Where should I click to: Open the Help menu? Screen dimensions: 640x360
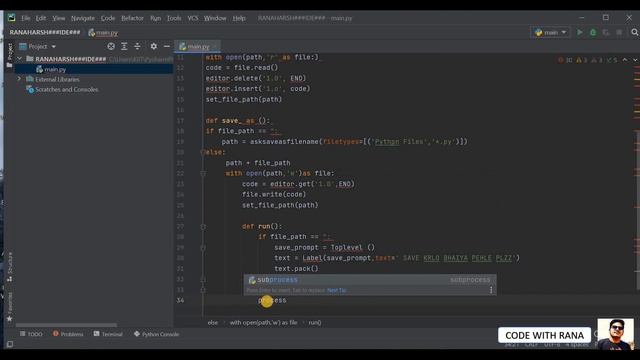click(239, 18)
